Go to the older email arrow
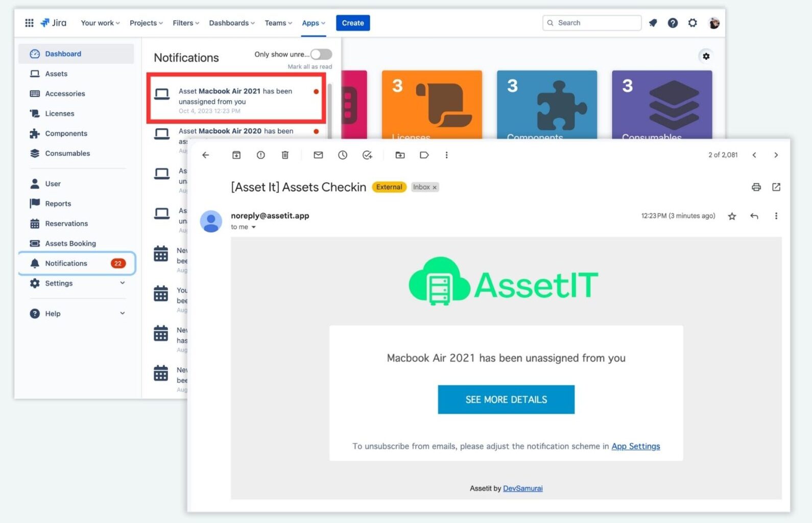This screenshot has height=523, width=812. (776, 155)
